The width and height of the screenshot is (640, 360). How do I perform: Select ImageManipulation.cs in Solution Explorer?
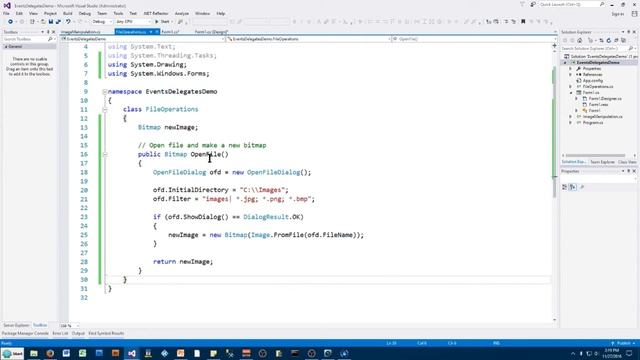[x=602, y=117]
